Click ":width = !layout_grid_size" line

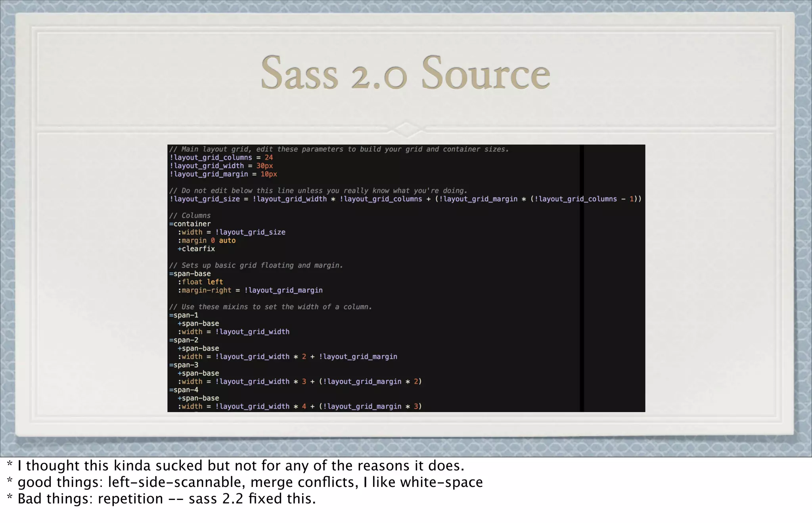pyautogui.click(x=232, y=232)
